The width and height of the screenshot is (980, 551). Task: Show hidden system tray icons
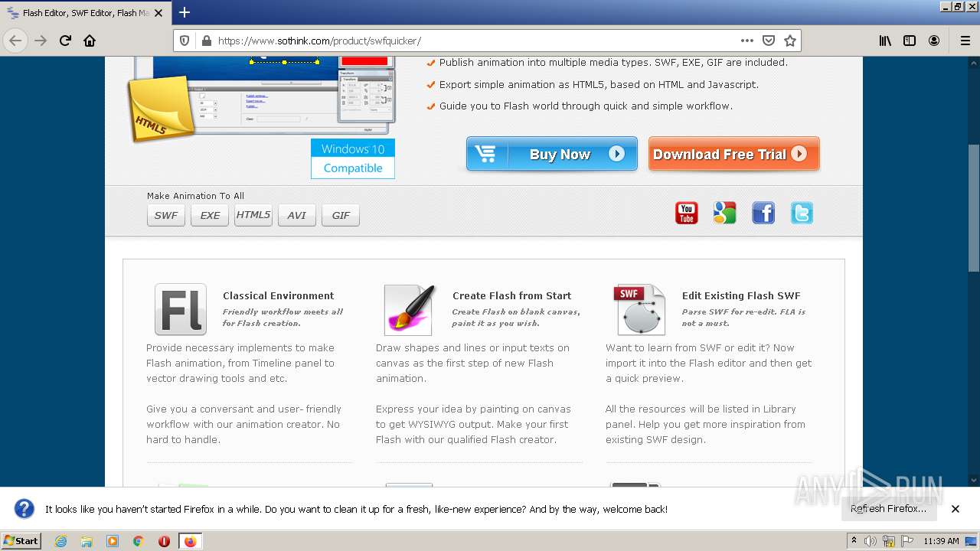pyautogui.click(x=854, y=540)
